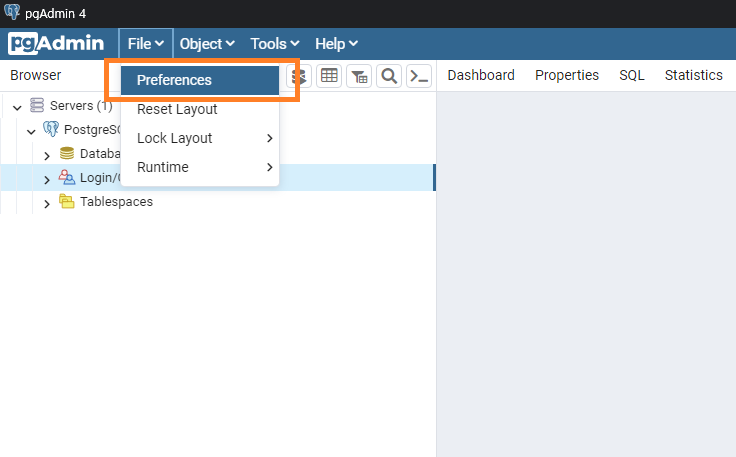
Task: Select the Tablespaces tree item
Action: tap(116, 202)
